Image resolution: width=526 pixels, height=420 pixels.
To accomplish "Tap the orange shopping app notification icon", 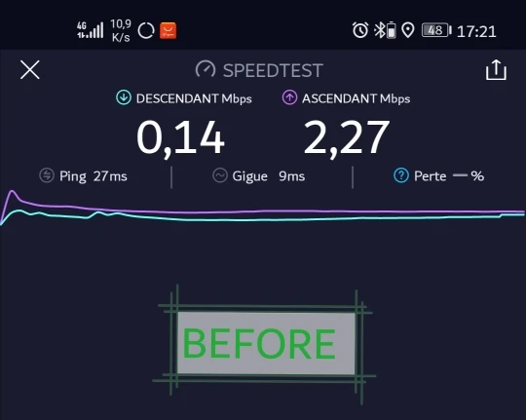I will tap(168, 31).
